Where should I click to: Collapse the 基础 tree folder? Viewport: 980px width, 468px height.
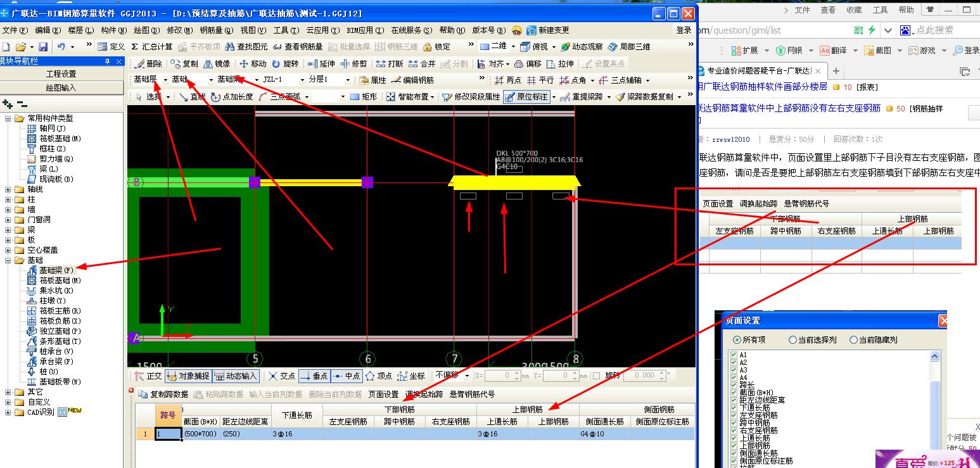[8, 260]
